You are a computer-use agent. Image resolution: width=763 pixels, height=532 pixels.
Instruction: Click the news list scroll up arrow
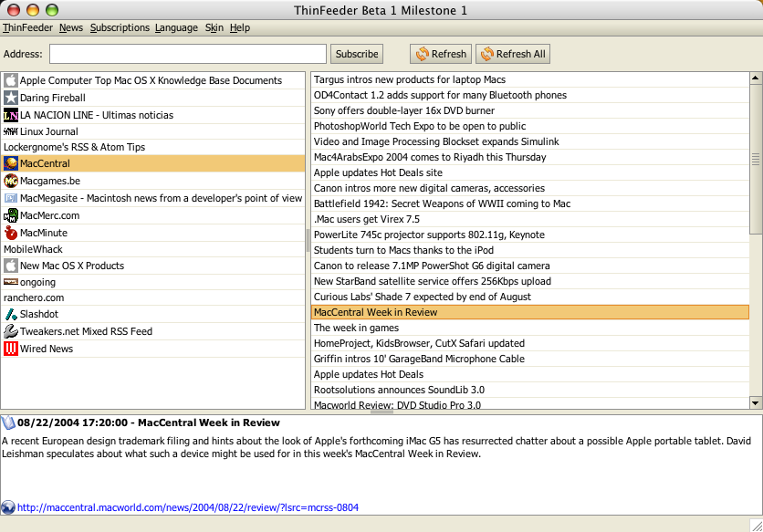[755, 78]
